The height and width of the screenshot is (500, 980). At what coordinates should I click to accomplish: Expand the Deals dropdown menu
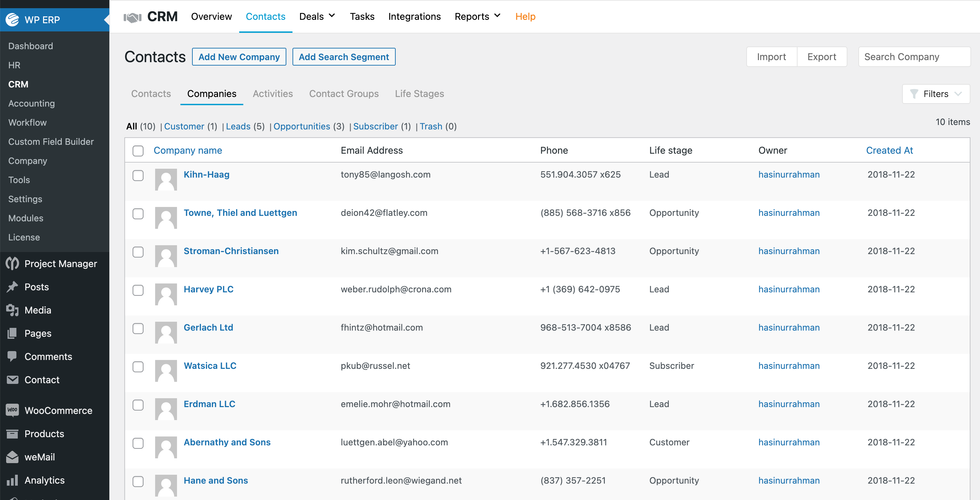[x=317, y=17]
